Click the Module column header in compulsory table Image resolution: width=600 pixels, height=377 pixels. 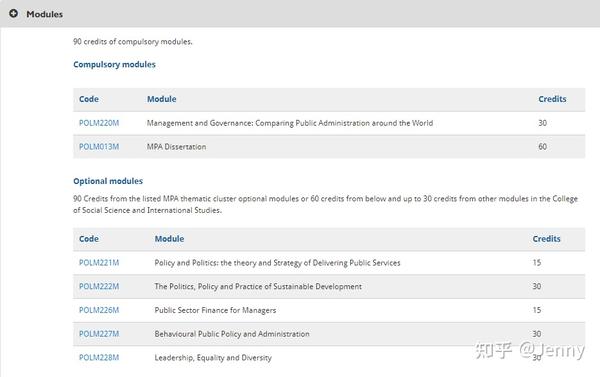coord(161,99)
